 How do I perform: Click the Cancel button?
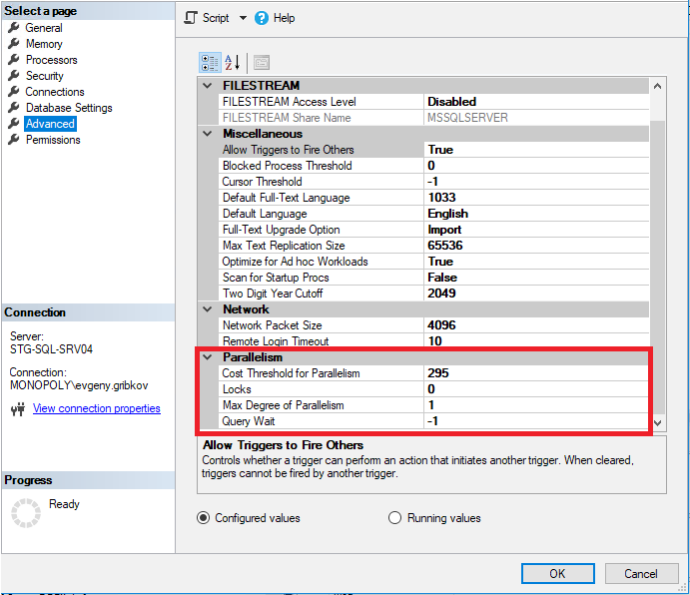(x=641, y=573)
